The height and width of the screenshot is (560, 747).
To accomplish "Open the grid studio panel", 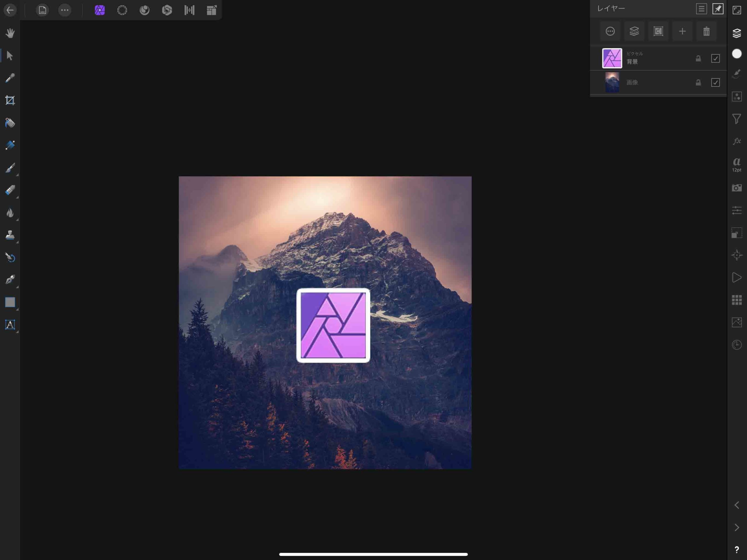I will 736,300.
